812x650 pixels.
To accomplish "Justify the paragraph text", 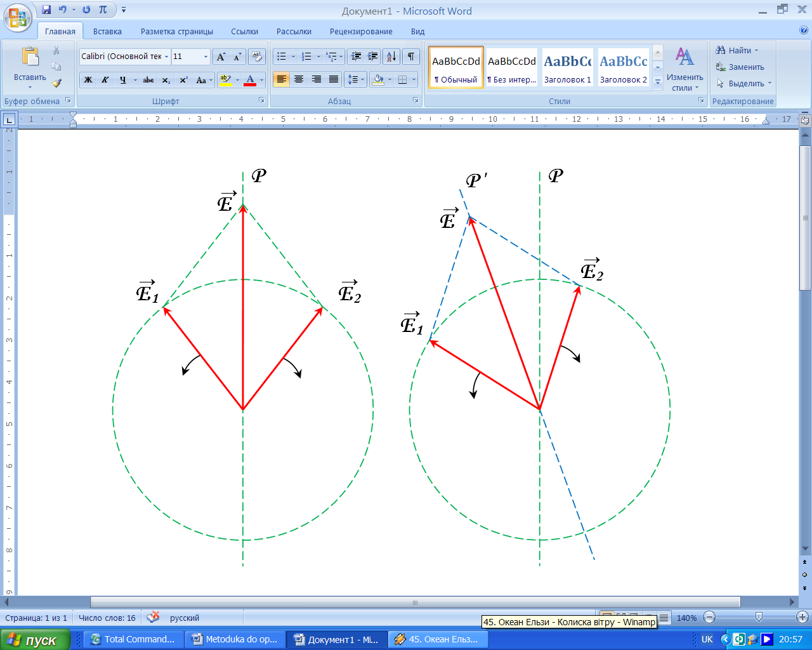I will [333, 79].
